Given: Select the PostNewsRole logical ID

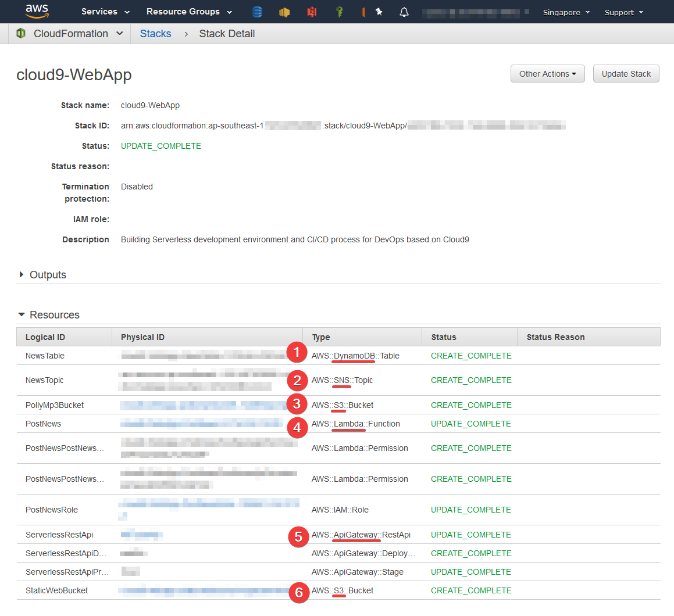Looking at the screenshot, I should pyautogui.click(x=52, y=510).
